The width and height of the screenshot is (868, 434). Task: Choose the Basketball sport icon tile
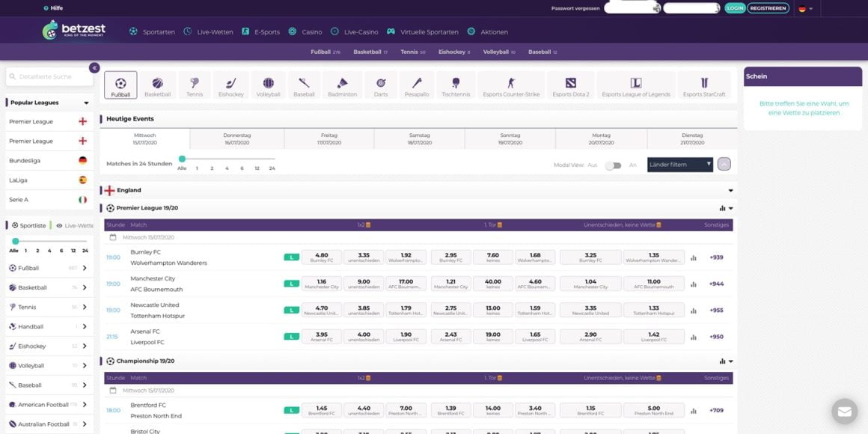[158, 85]
